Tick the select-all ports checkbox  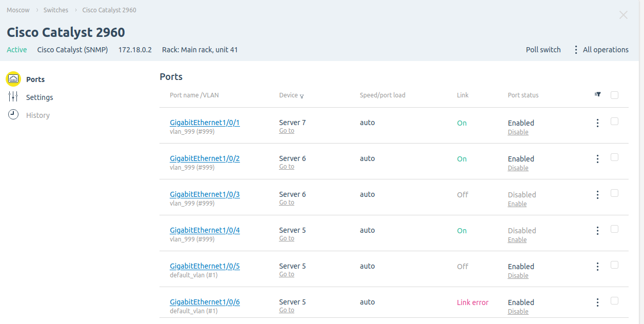[614, 95]
